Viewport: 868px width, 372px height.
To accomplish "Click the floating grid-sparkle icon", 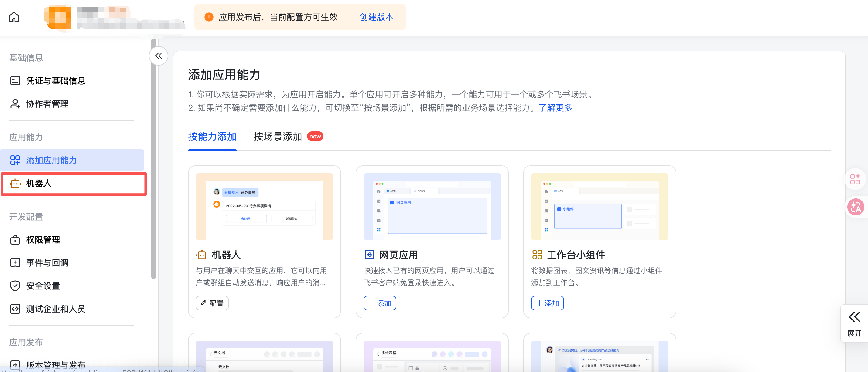I will [855, 179].
